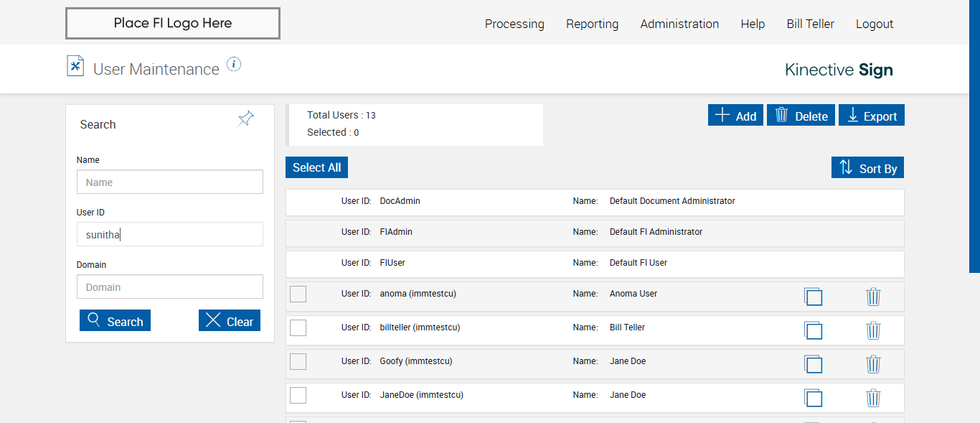Copy the Goofy user row
Viewport: 980px width, 423px height.
click(x=813, y=364)
